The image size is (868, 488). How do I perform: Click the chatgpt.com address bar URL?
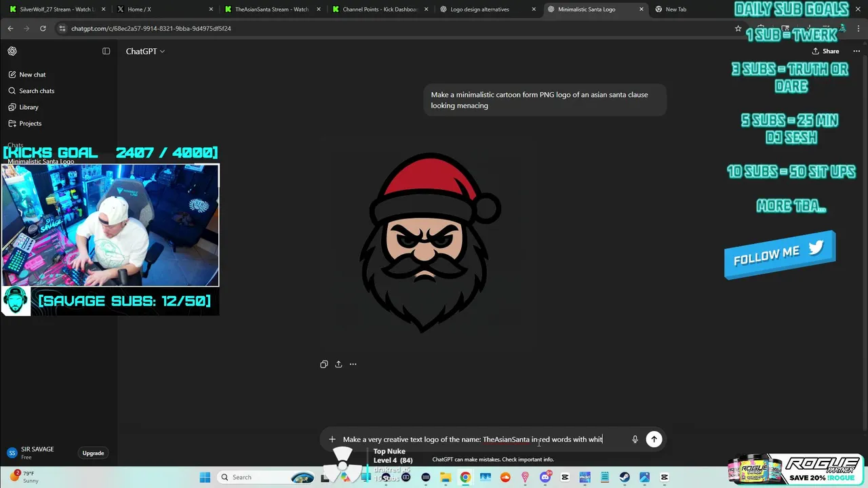(x=151, y=28)
